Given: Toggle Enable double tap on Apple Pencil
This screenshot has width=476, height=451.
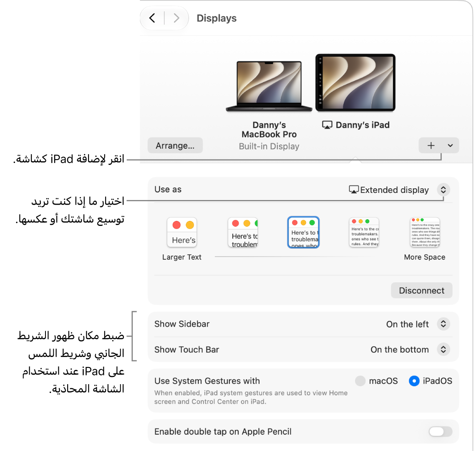Looking at the screenshot, I should coord(441,431).
